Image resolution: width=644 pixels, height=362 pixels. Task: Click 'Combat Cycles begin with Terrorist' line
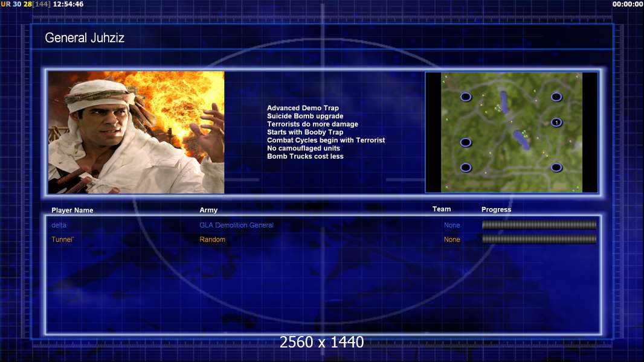pyautogui.click(x=326, y=140)
